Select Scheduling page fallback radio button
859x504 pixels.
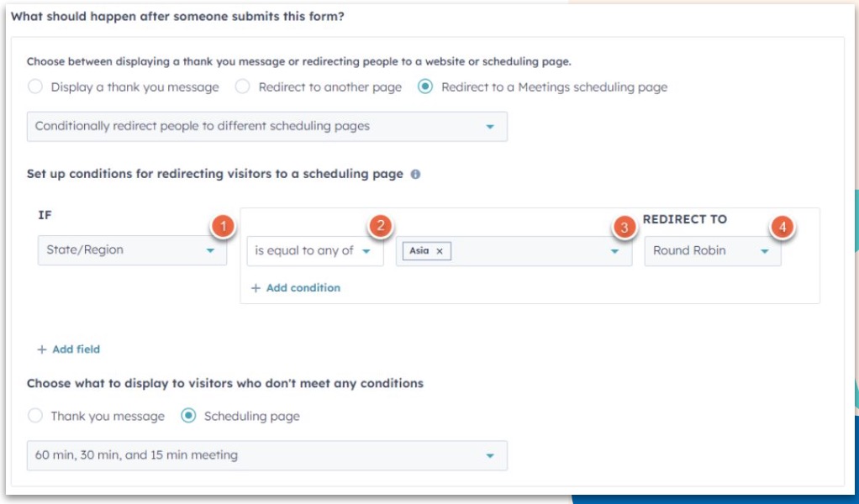(x=188, y=416)
